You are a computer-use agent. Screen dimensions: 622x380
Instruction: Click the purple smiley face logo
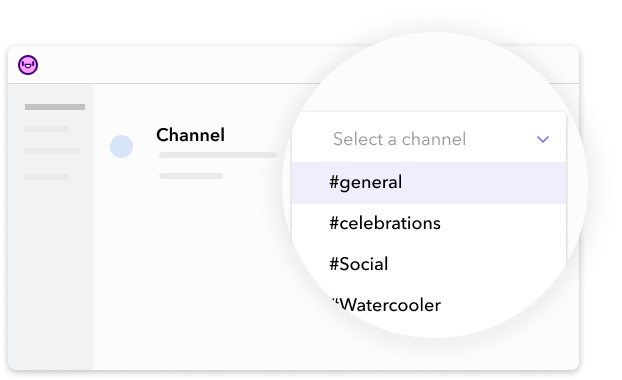(x=28, y=65)
